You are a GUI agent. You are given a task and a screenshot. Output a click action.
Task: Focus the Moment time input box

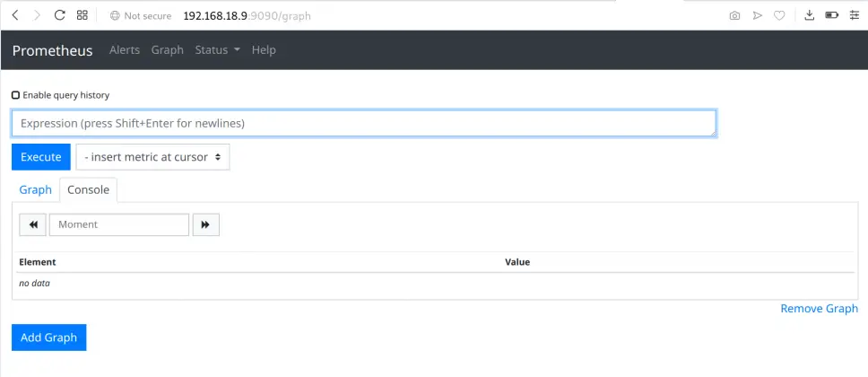[x=119, y=224]
